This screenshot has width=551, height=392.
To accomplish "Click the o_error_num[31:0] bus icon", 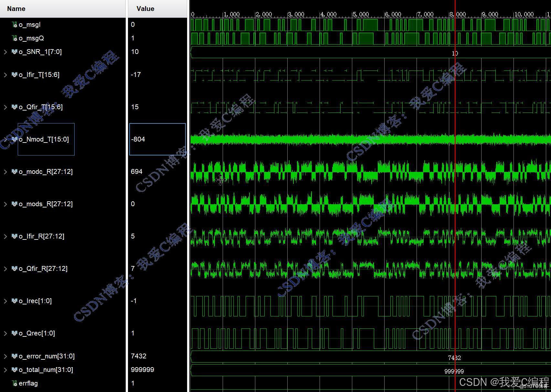I will 15,356.
